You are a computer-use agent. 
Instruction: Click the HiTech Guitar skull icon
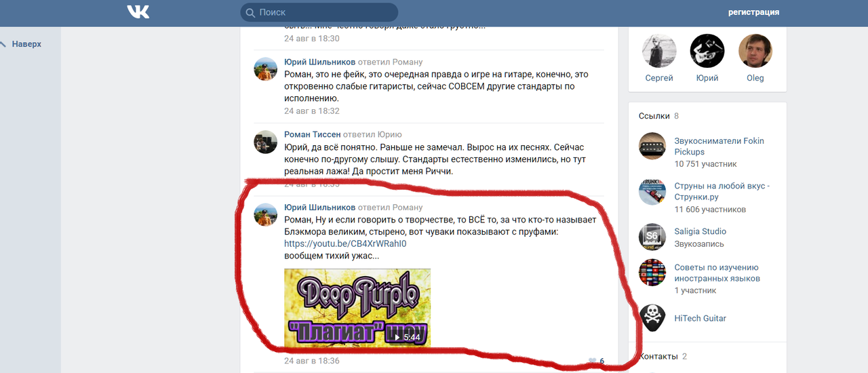[x=652, y=318]
